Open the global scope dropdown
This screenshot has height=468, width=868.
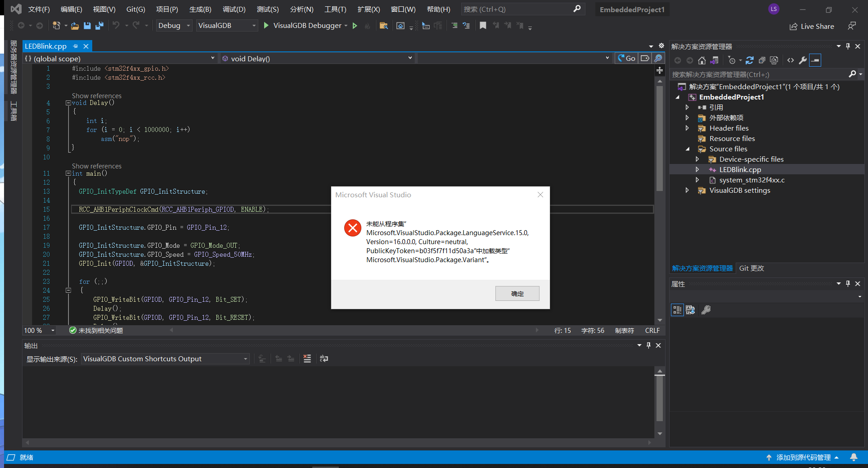(121, 59)
